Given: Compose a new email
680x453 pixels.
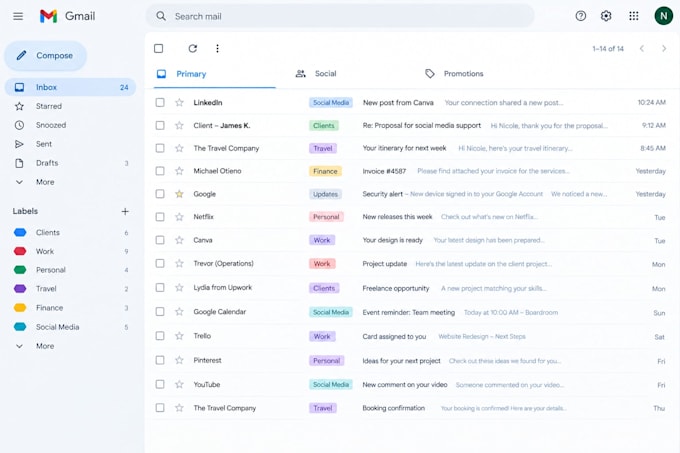Looking at the screenshot, I should tap(45, 55).
